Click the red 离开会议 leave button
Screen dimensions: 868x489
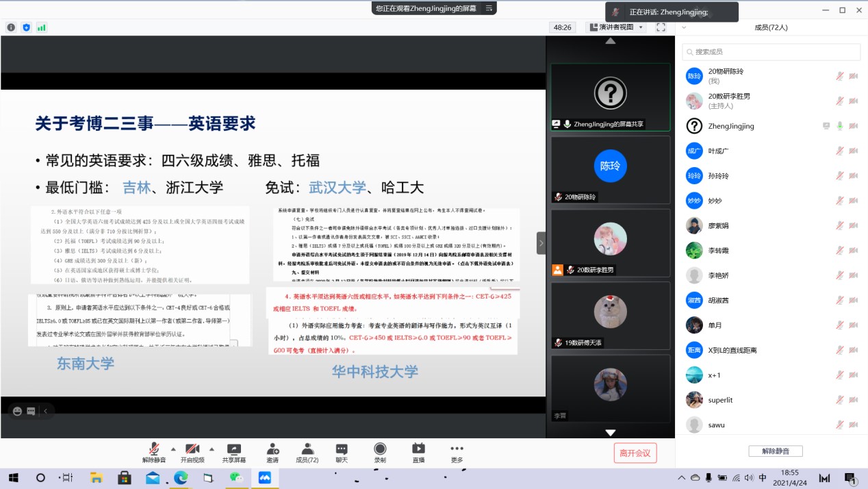635,453
